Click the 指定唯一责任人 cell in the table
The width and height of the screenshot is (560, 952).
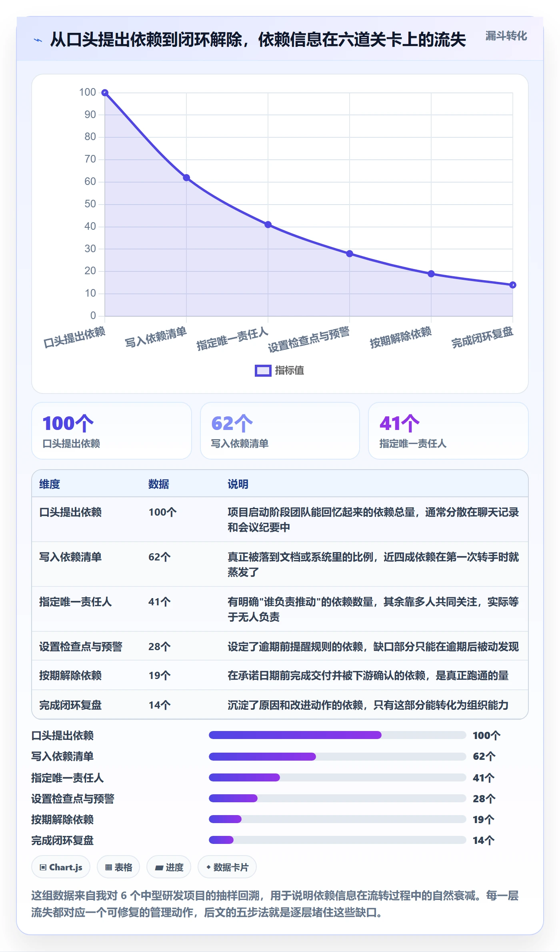coord(76,602)
